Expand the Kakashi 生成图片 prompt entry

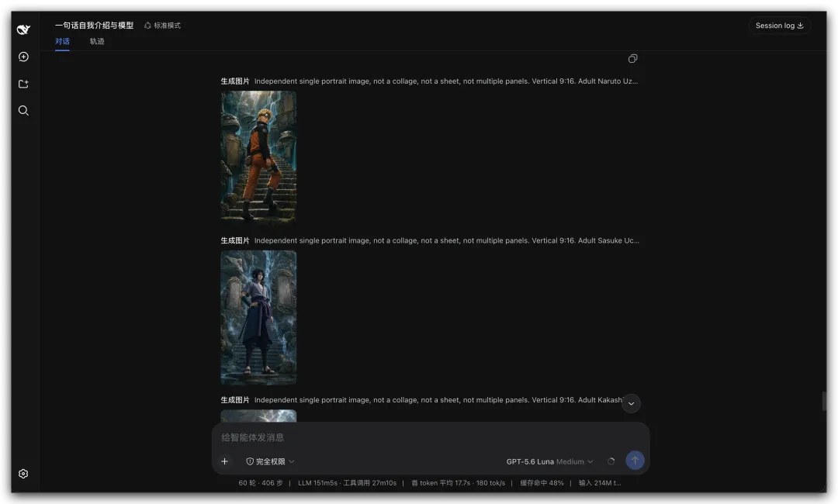pos(422,400)
